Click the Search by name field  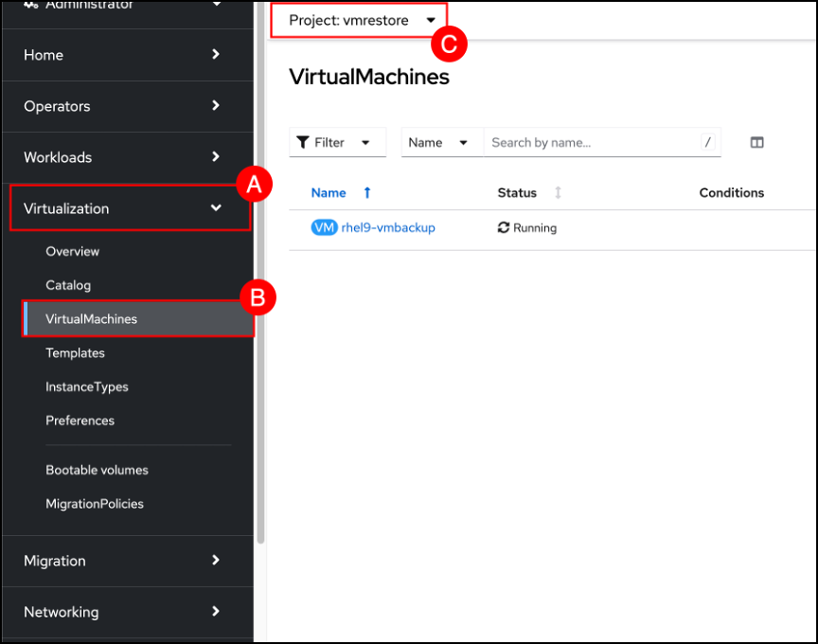pyautogui.click(x=590, y=142)
